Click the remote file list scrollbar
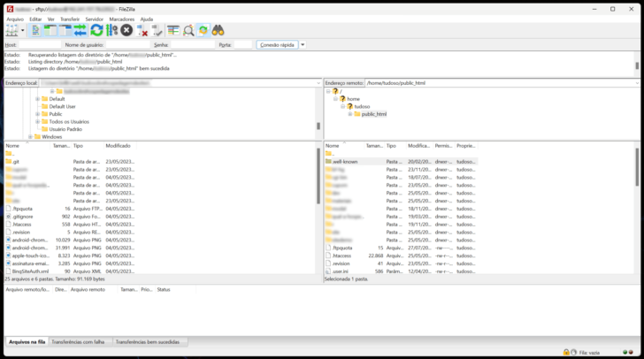This screenshot has width=644, height=359. [x=637, y=167]
